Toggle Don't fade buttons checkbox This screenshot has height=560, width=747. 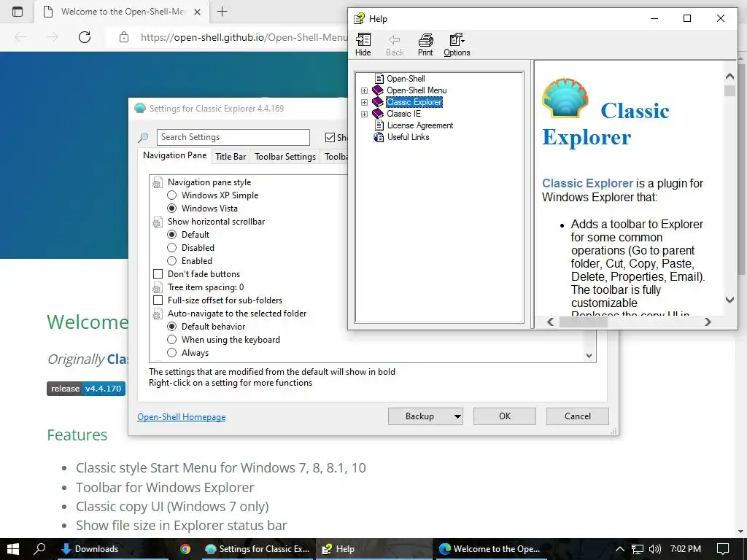[158, 274]
